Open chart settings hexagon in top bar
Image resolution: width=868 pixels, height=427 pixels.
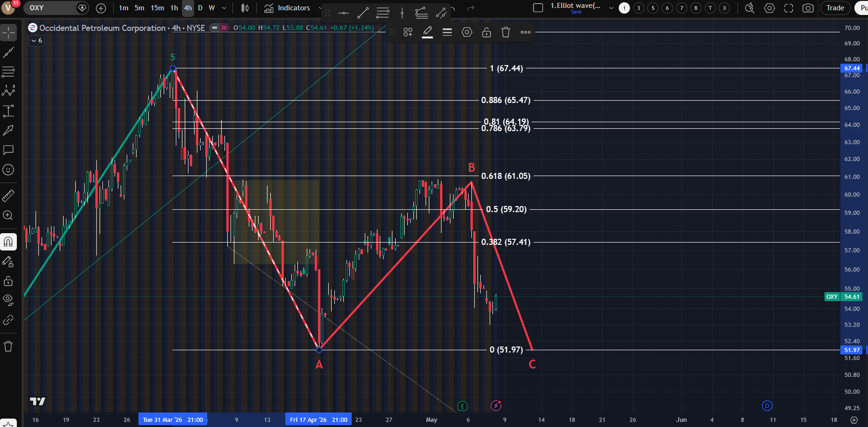[x=769, y=8]
